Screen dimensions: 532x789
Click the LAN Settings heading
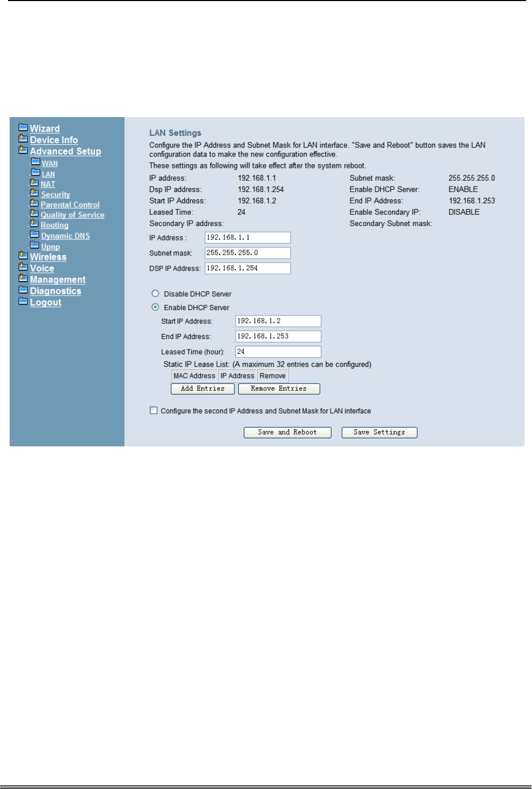175,133
